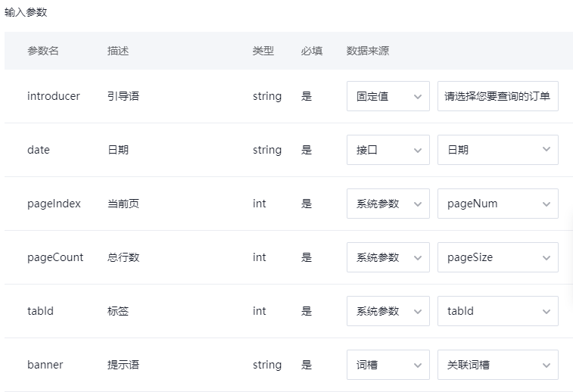Click the 数据来源 column header
The width and height of the screenshot is (573, 392).
point(368,51)
